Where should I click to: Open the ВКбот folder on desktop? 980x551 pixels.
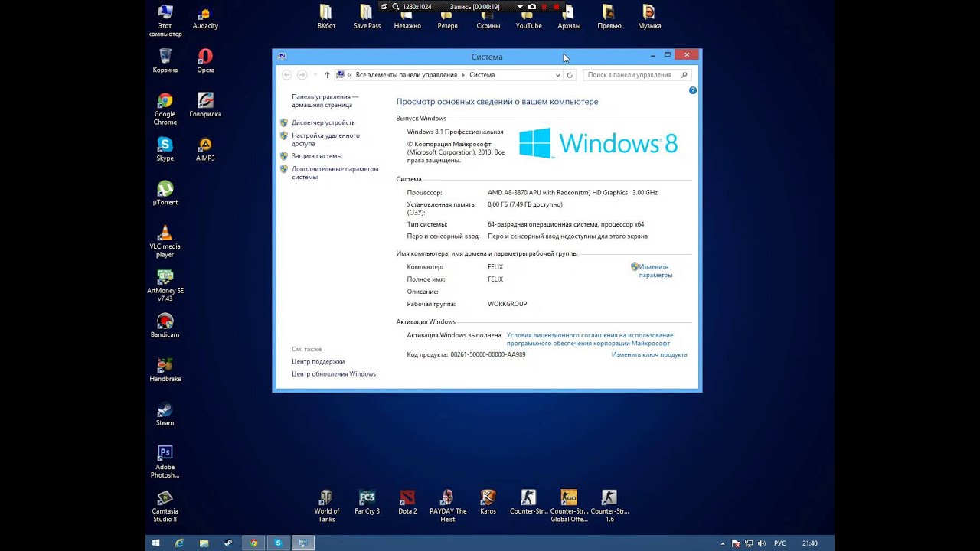coord(326,17)
